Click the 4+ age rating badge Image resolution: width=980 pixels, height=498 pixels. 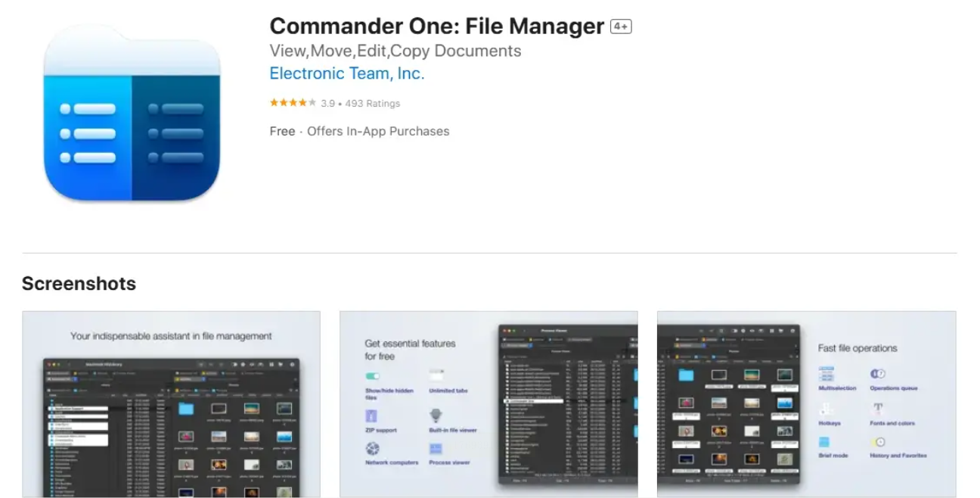[621, 26]
